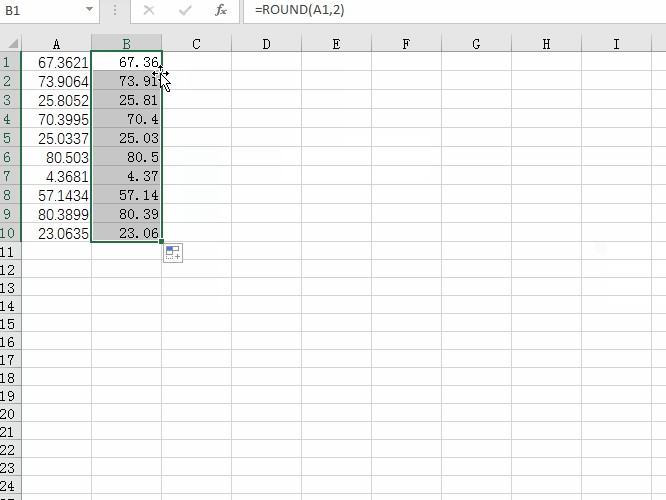Select row 11 header
Viewport: 666px width, 500px height.
pos(10,252)
